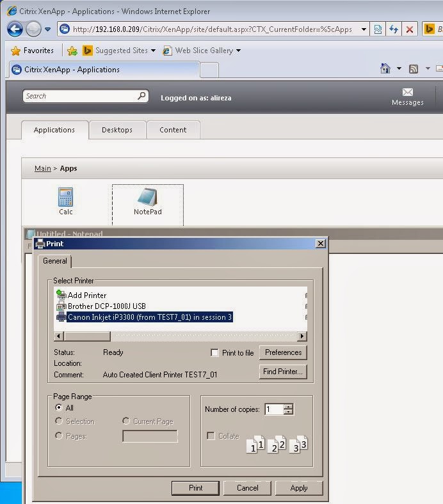
Task: Click the Internet Explorer title bar icon
Action: (12, 11)
